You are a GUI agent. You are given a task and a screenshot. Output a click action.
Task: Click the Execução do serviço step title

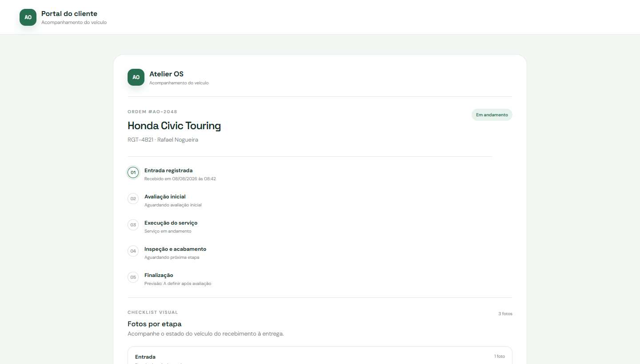click(171, 223)
